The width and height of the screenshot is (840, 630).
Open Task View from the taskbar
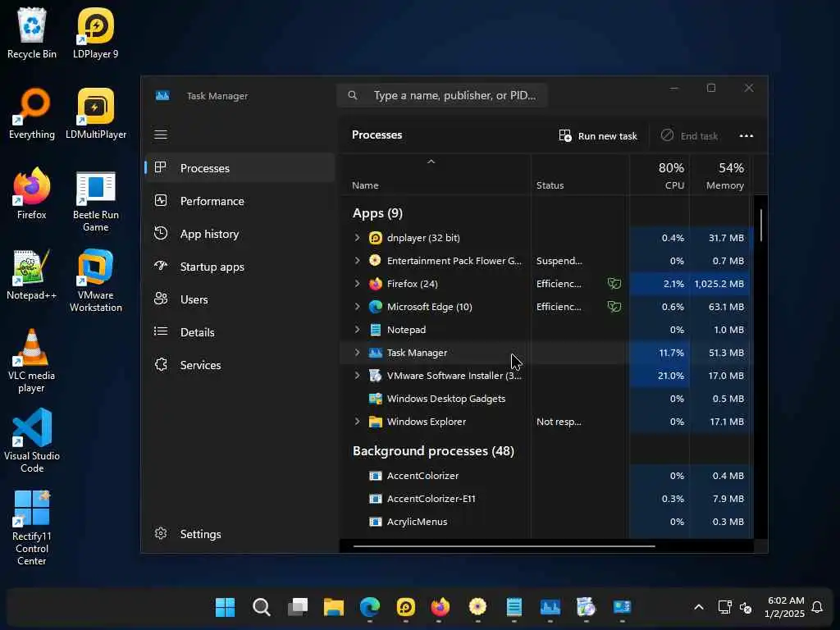(x=297, y=608)
